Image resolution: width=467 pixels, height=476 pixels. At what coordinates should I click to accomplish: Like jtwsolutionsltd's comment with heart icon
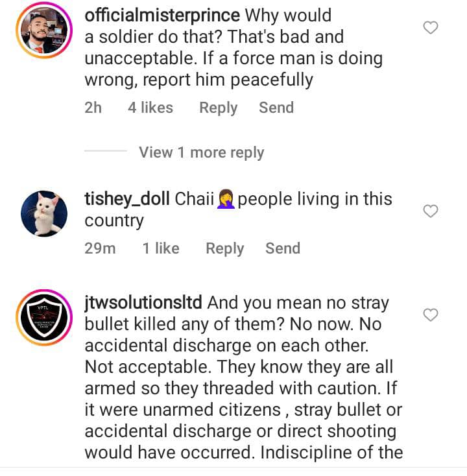pos(430,315)
